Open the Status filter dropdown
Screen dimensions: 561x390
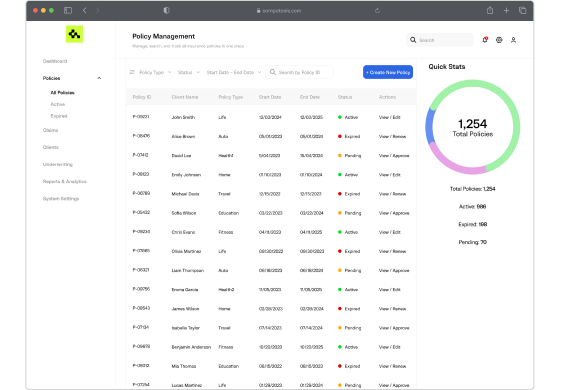[189, 72]
